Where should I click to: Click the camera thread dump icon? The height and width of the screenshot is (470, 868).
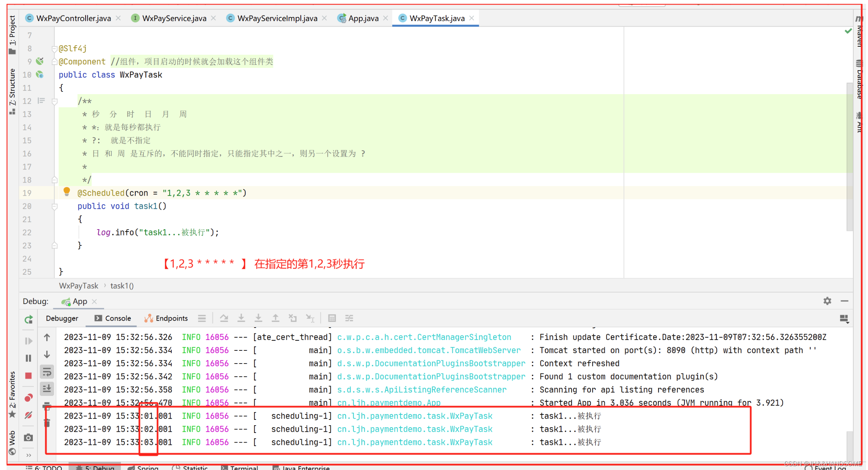[29, 438]
